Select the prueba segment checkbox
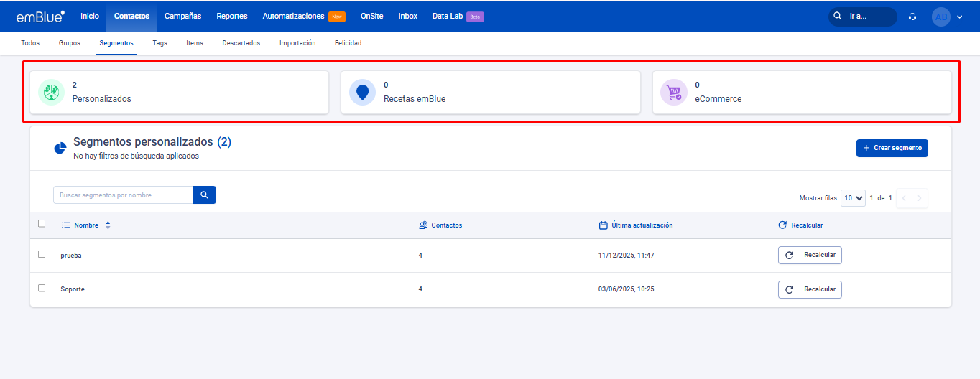This screenshot has height=379, width=980. click(42, 254)
